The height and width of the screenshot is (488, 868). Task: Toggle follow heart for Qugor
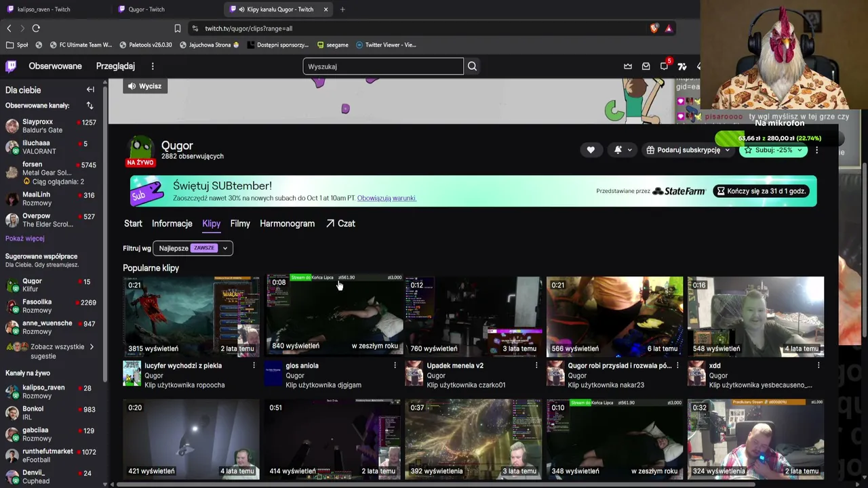[x=591, y=150]
